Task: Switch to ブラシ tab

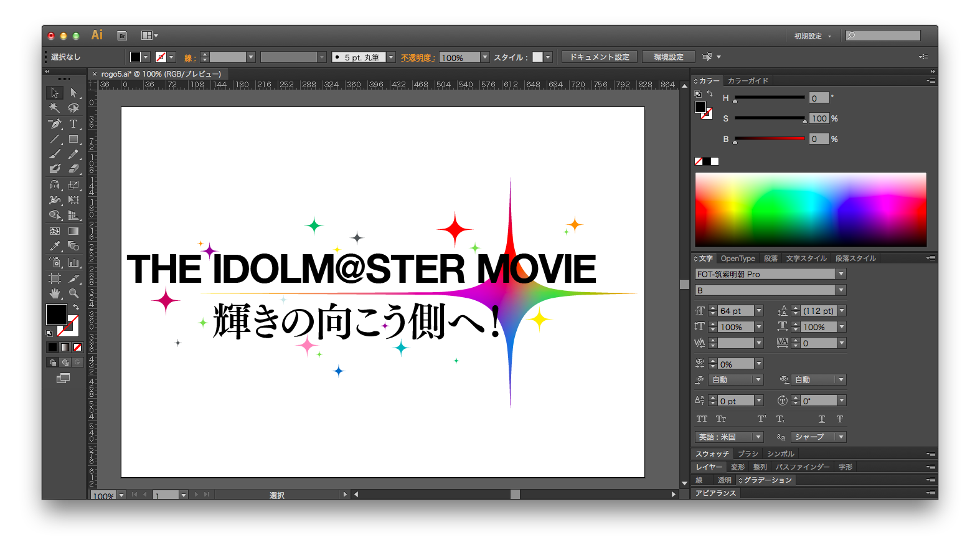Action: (x=748, y=454)
